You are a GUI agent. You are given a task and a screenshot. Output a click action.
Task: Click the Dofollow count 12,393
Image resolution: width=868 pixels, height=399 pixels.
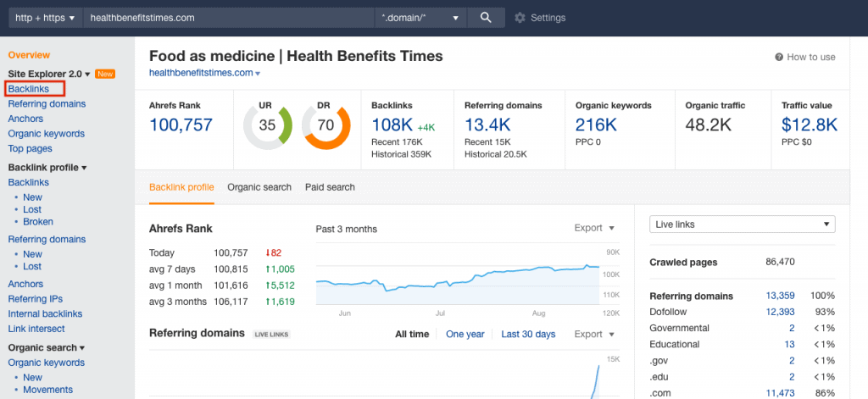[781, 312]
